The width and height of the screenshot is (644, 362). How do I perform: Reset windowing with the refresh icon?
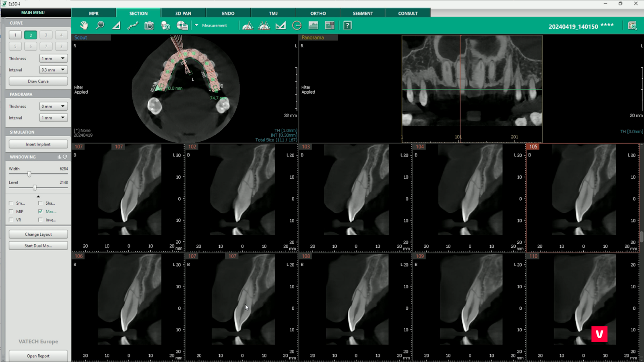click(x=65, y=157)
